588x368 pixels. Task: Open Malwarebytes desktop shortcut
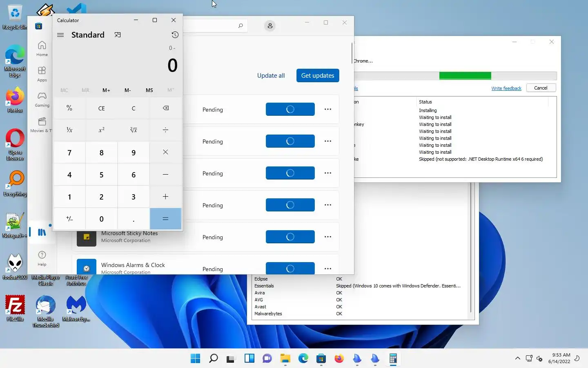click(76, 309)
